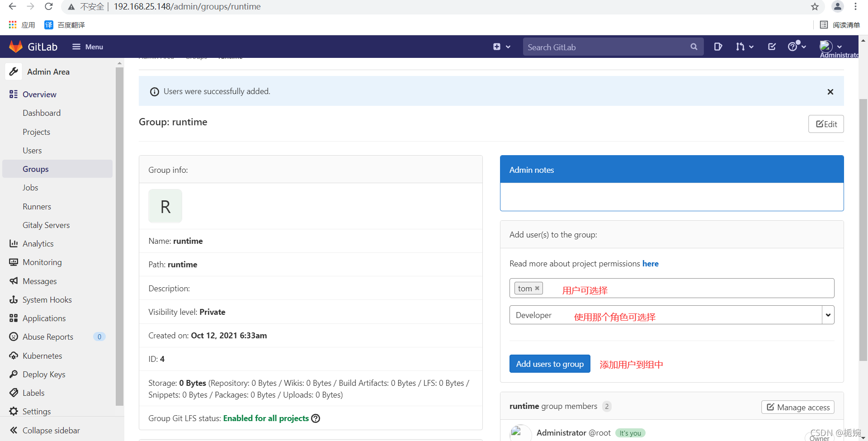Click the Analytics chart icon
868x441 pixels.
coord(14,243)
